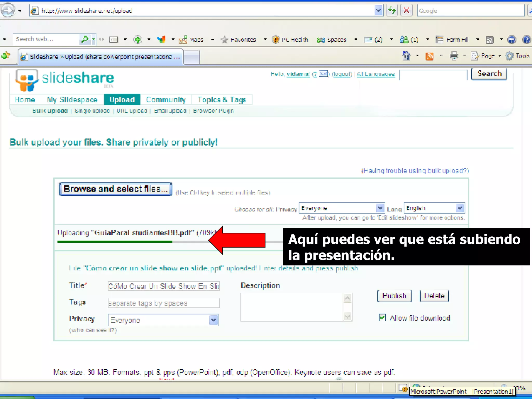Click the SlideShare logo

(x=65, y=80)
